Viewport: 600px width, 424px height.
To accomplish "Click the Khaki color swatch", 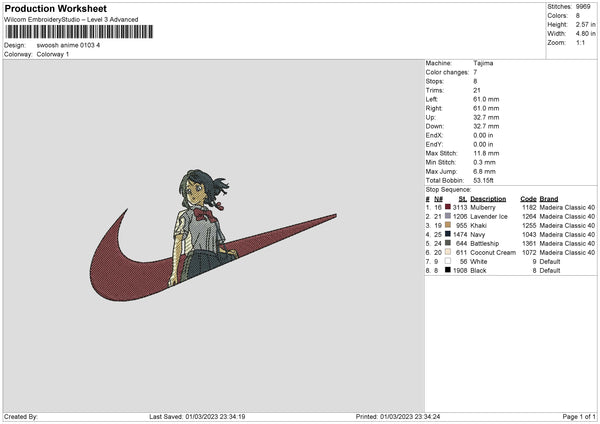I will pos(448,225).
